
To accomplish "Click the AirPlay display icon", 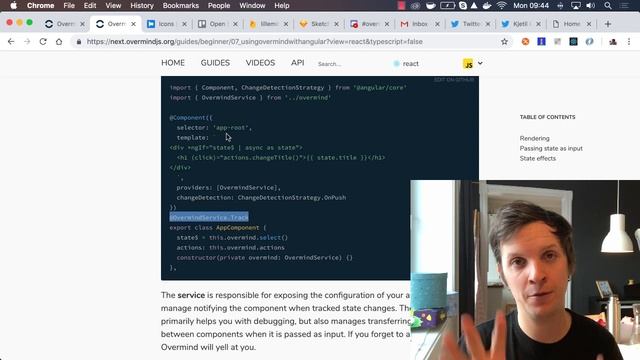I will [576, 5].
